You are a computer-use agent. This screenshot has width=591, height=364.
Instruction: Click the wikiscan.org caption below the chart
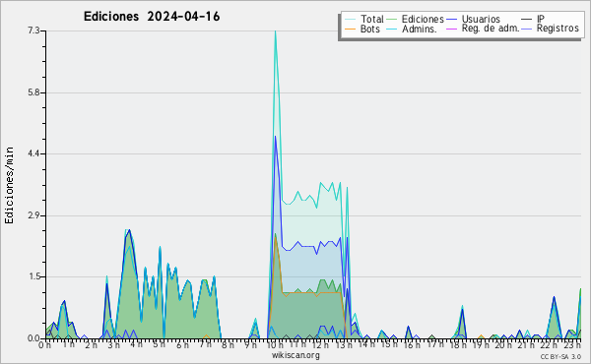pos(295,355)
